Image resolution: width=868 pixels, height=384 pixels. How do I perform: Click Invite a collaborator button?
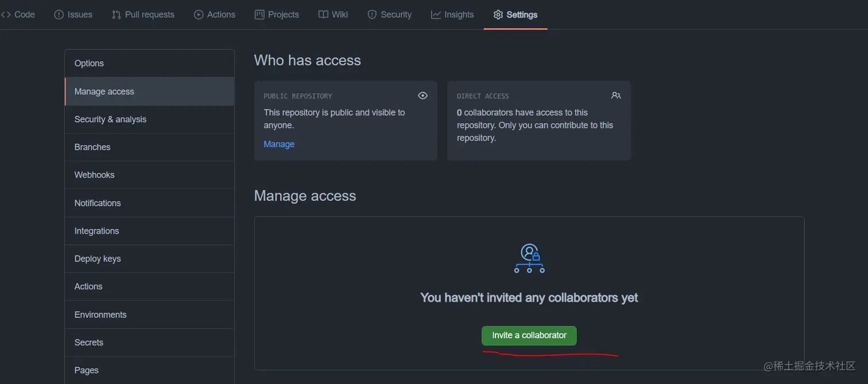pyautogui.click(x=529, y=335)
